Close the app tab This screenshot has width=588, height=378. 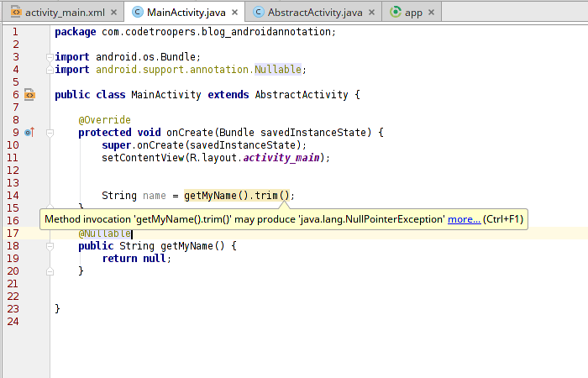431,13
